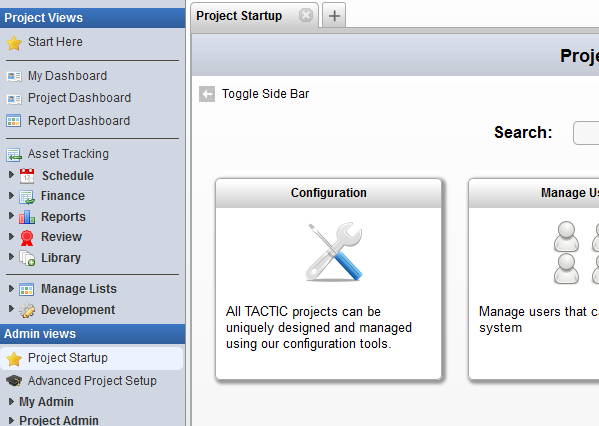Open Configuration wrench and screwdriver icon

click(x=334, y=252)
